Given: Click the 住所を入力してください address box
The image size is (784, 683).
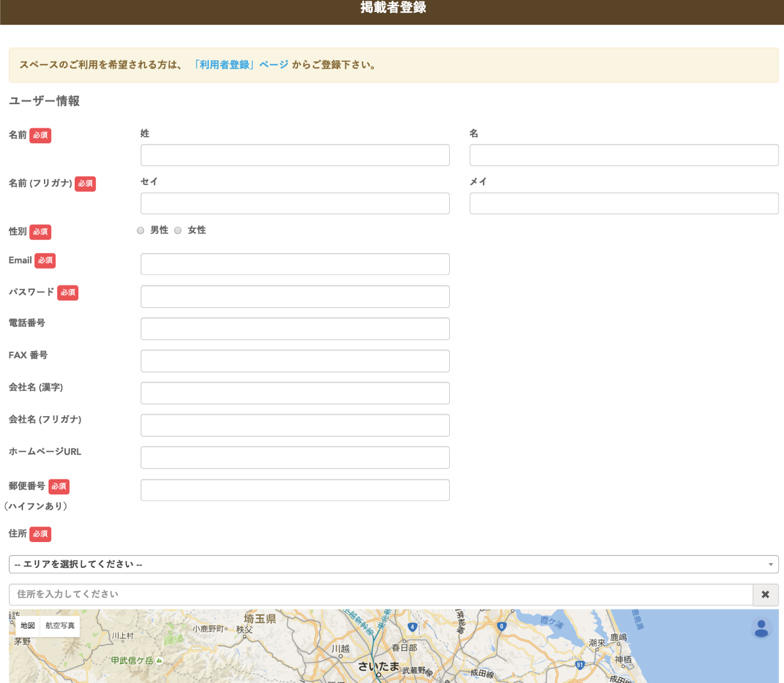Looking at the screenshot, I should tap(381, 594).
